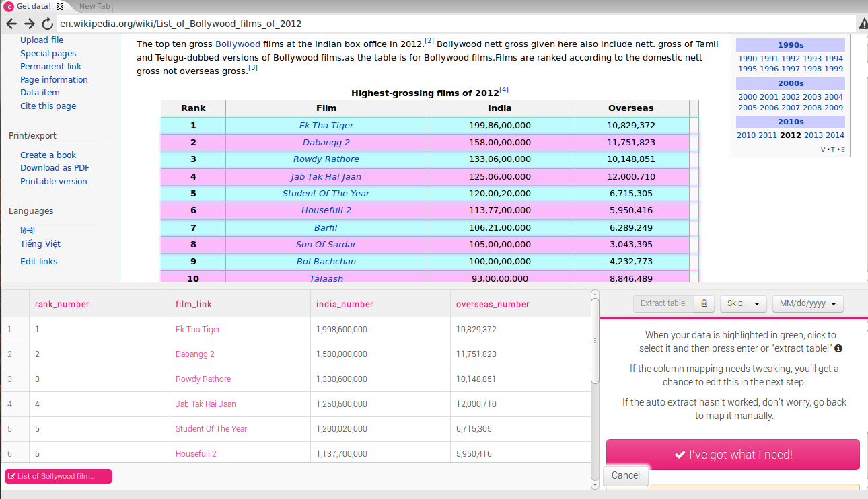The width and height of the screenshot is (868, 499).
Task: Open year 2011 in navigation box
Action: (768, 135)
